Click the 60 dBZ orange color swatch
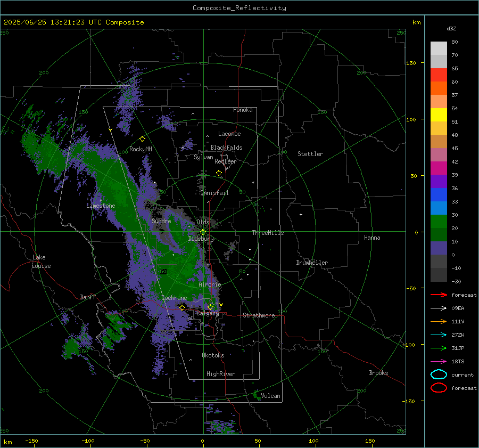This screenshot has width=479, height=448. point(439,88)
